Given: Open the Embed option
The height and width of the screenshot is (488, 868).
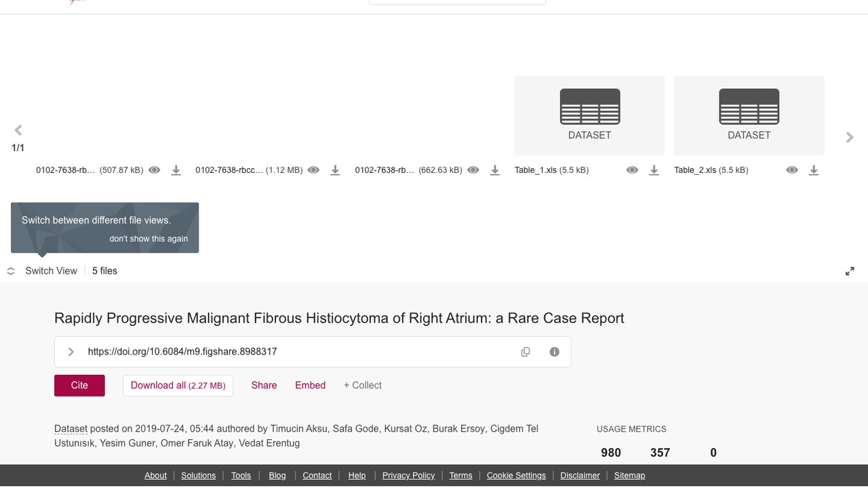Looking at the screenshot, I should pos(310,385).
